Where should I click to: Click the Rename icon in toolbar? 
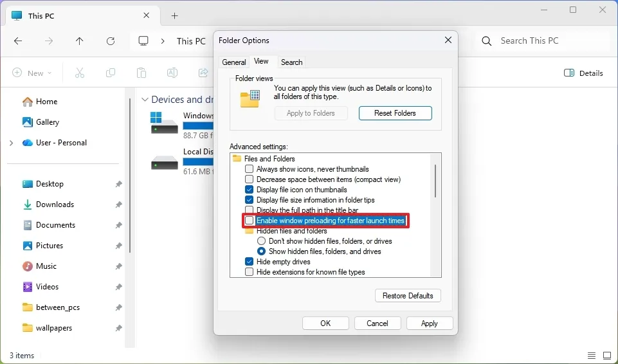(x=172, y=73)
